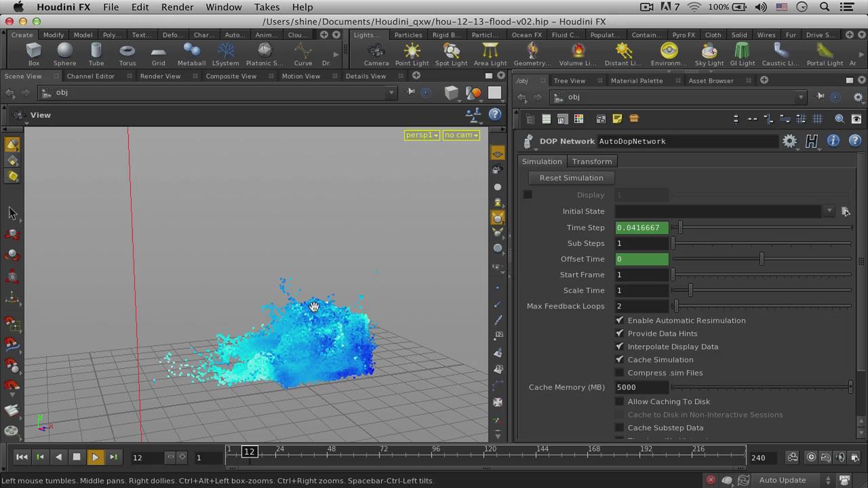Show more Create shelf tools arrow
Screen dimensions: 868x488
(336, 54)
